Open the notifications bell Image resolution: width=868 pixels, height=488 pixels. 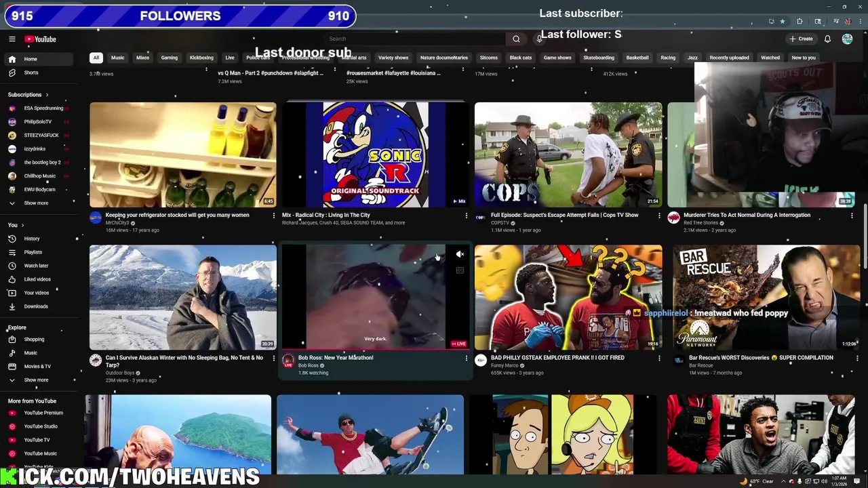click(x=827, y=39)
